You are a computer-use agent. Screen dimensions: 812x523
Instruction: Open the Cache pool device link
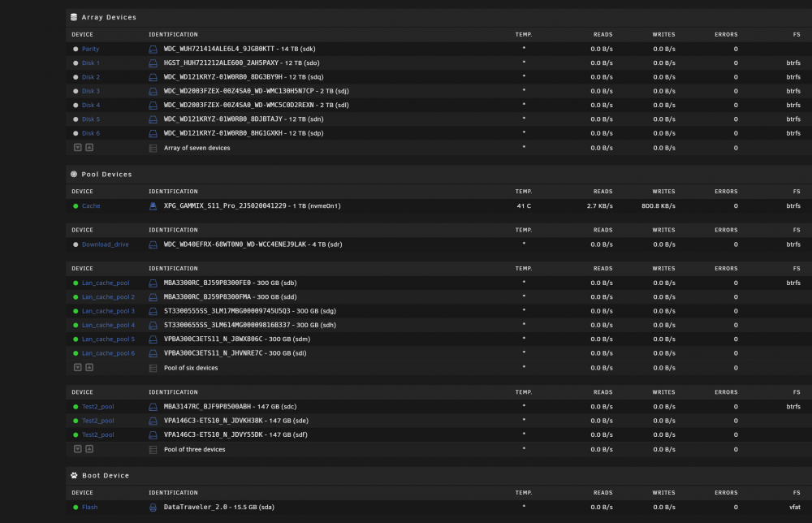point(91,206)
